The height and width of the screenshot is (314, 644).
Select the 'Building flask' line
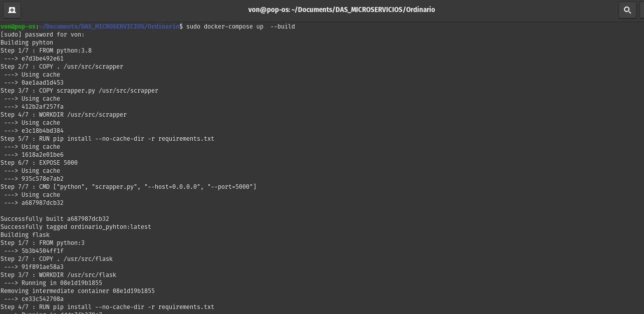point(25,235)
